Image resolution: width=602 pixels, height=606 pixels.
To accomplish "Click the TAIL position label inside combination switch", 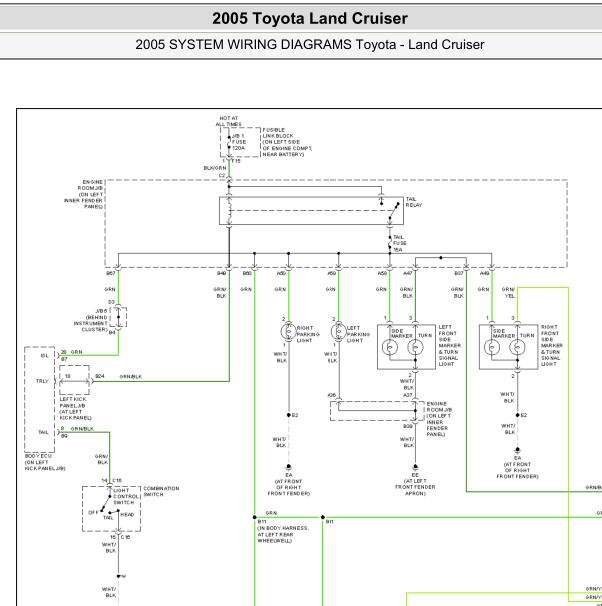I will click(x=108, y=518).
